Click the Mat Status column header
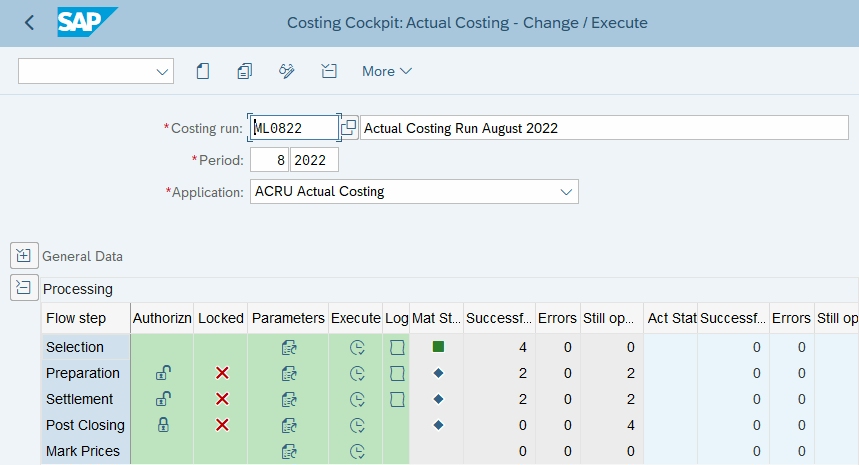Image resolution: width=859 pixels, height=465 pixels. point(437,318)
